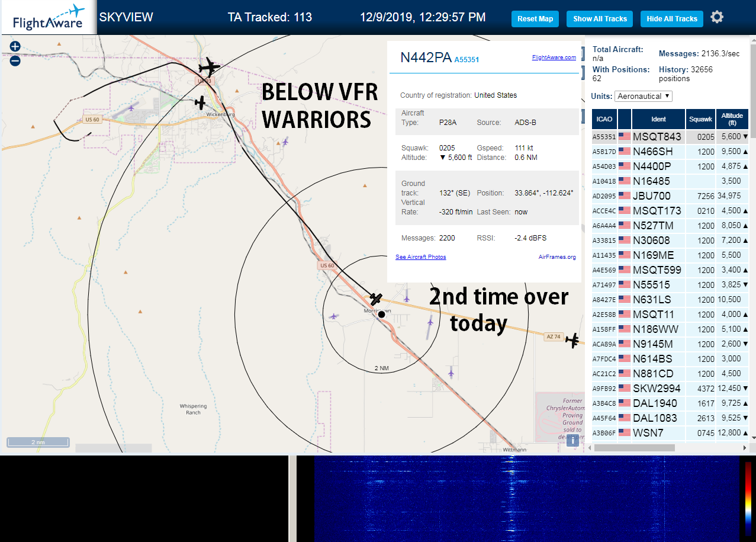Screen dimensions: 756x542
Task: Select the N9145M row
Action: click(x=670, y=344)
